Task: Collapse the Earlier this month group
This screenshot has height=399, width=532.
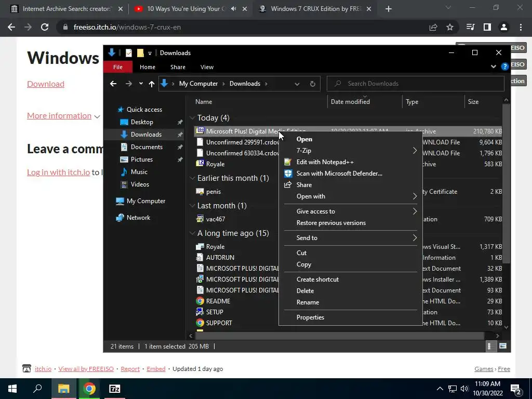Action: (x=192, y=178)
